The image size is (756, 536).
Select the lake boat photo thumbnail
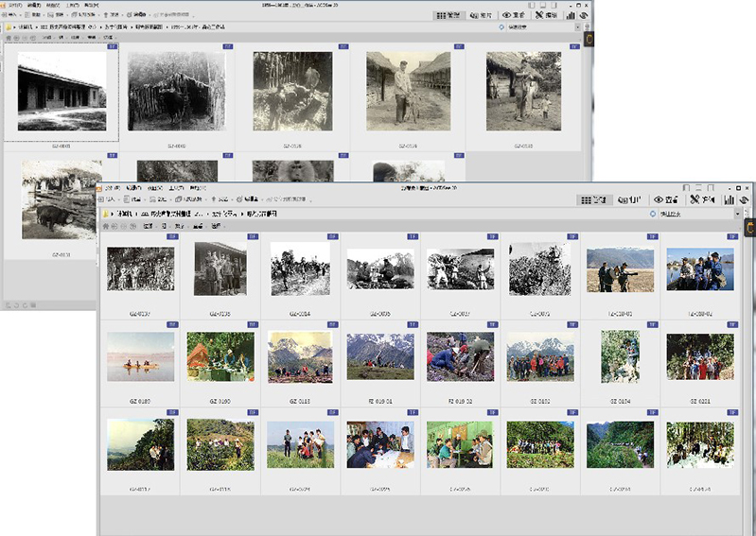140,357
